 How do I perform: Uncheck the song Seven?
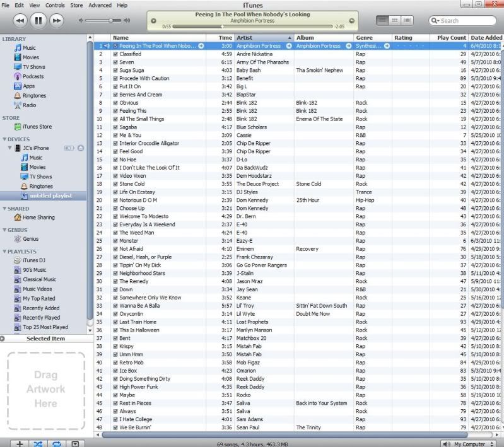pos(115,62)
